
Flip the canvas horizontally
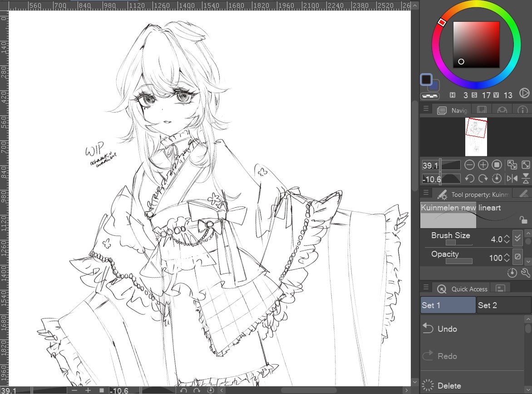coord(512,178)
